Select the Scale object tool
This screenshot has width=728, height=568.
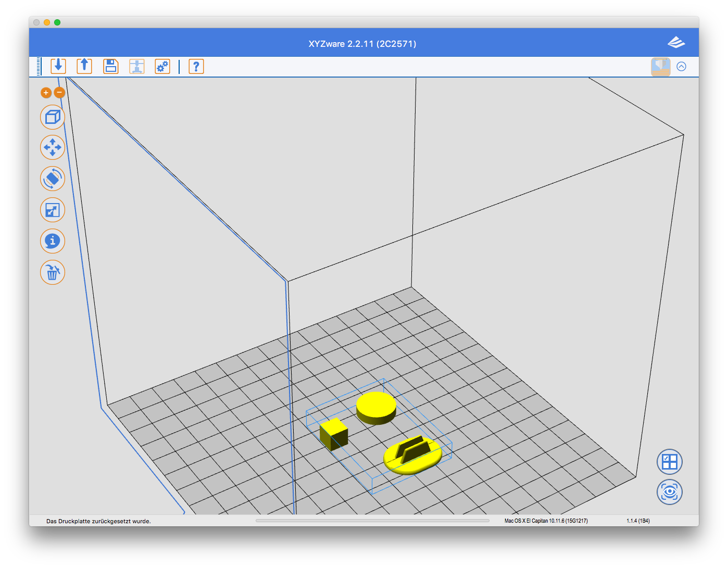point(53,210)
